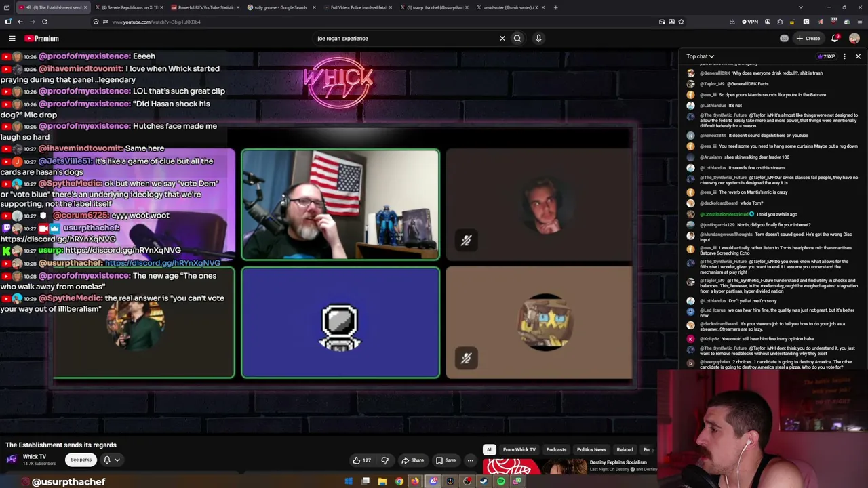Click @GeneralIDRK username in live chat

tap(715, 73)
